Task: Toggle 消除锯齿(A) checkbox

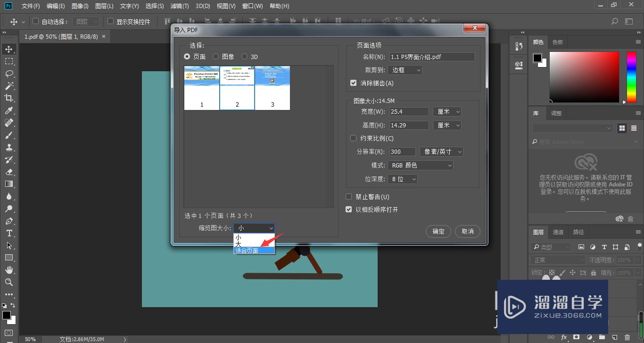Action: [x=353, y=83]
